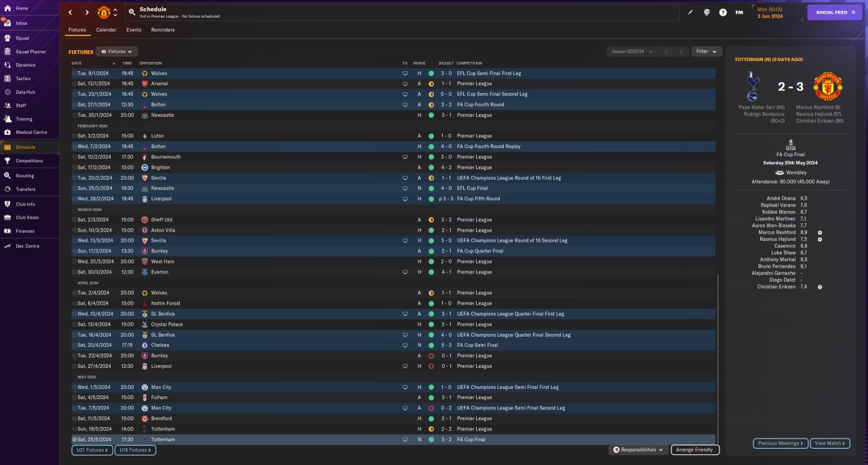Click the Social Feed button
The height and width of the screenshot is (465, 868).
click(835, 12)
